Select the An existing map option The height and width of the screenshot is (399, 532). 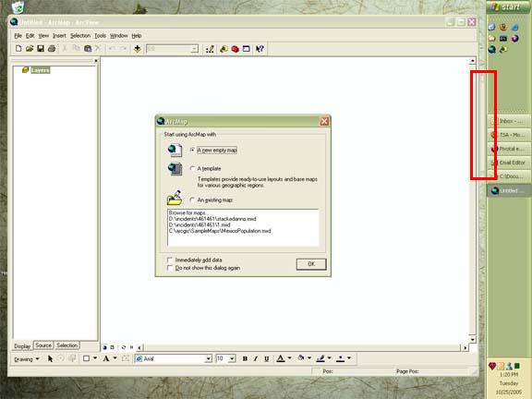(192, 199)
